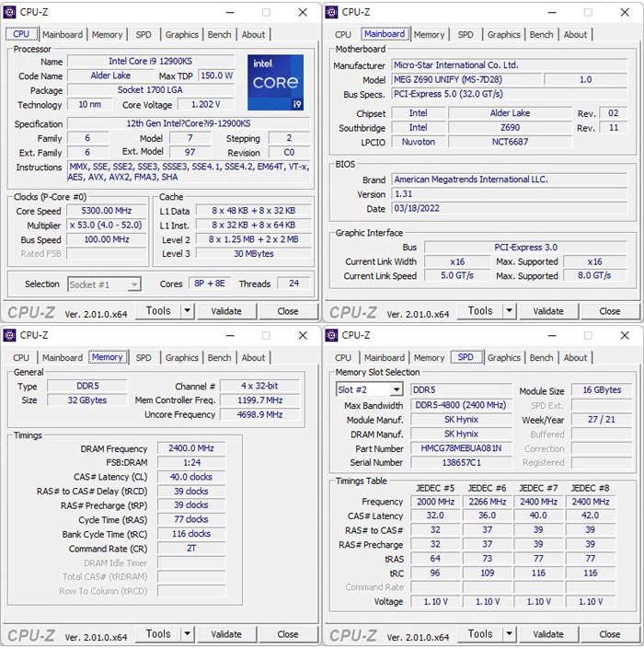Click CPU-Z app icon in Mainboard window title bar
This screenshot has height=649, width=644.
(x=332, y=12)
